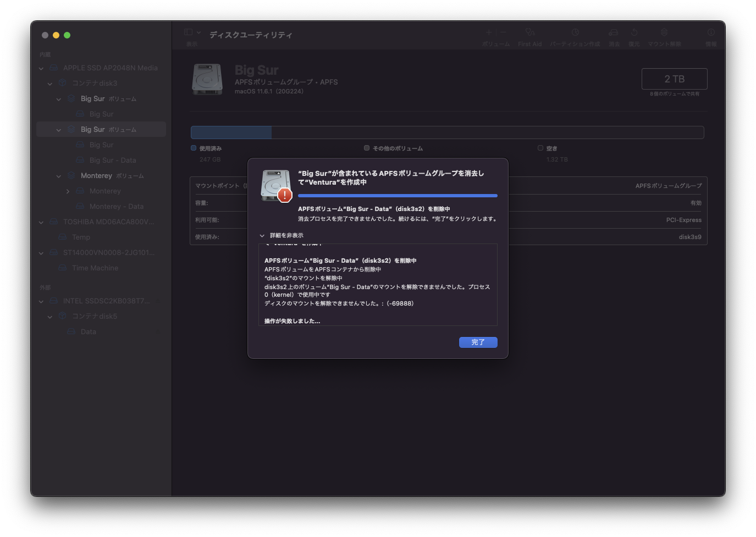Screen dimensions: 756x537
Task: Click the コンテナdisk3 container cube icon
Action: click(x=63, y=83)
